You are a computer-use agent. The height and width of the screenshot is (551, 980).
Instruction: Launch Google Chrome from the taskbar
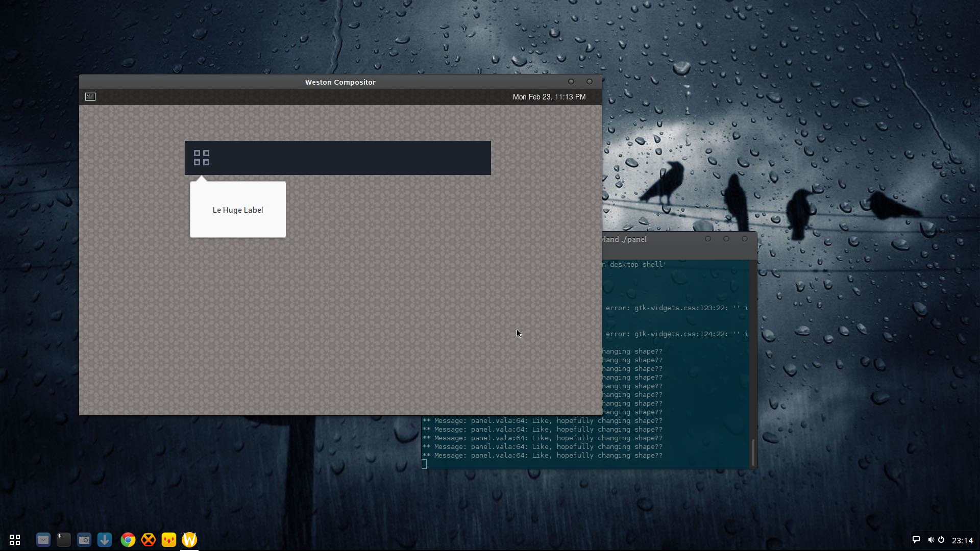pos(128,540)
